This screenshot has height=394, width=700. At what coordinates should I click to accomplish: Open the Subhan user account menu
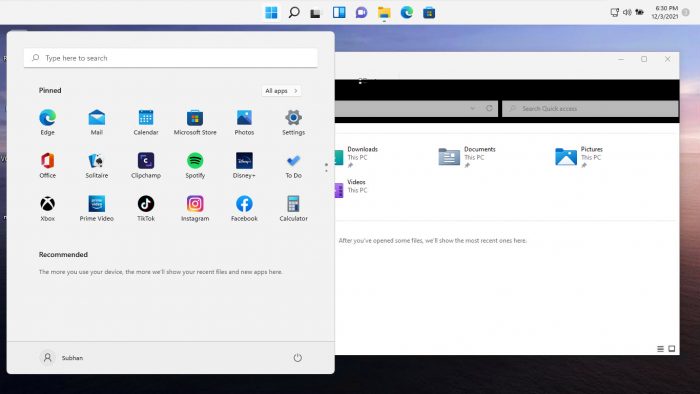pos(61,358)
